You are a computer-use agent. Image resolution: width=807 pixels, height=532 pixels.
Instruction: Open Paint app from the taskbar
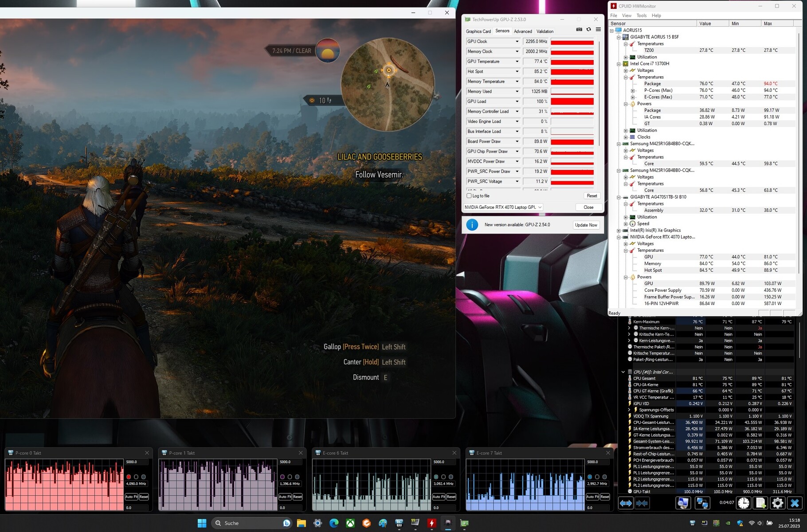[383, 523]
